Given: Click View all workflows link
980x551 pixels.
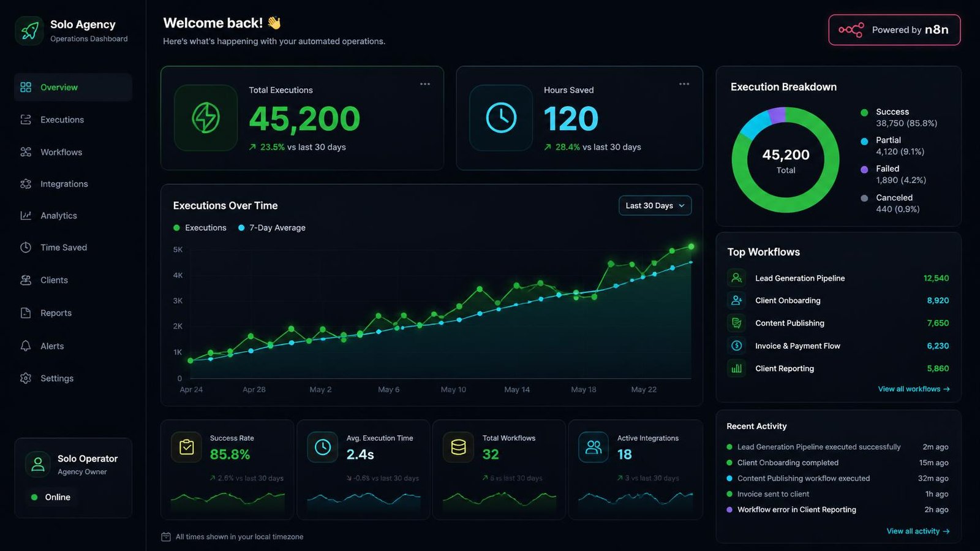Looking at the screenshot, I should [914, 389].
